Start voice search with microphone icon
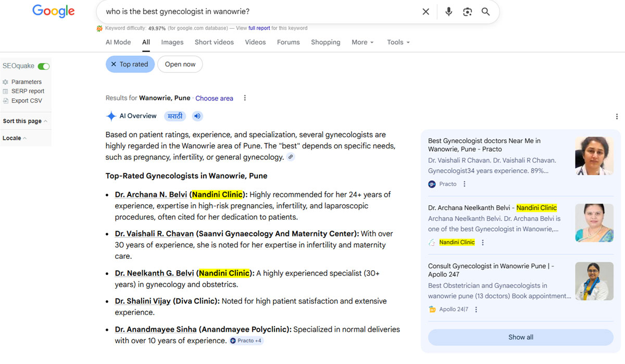Viewport: 625px width, 364px height. click(x=448, y=11)
